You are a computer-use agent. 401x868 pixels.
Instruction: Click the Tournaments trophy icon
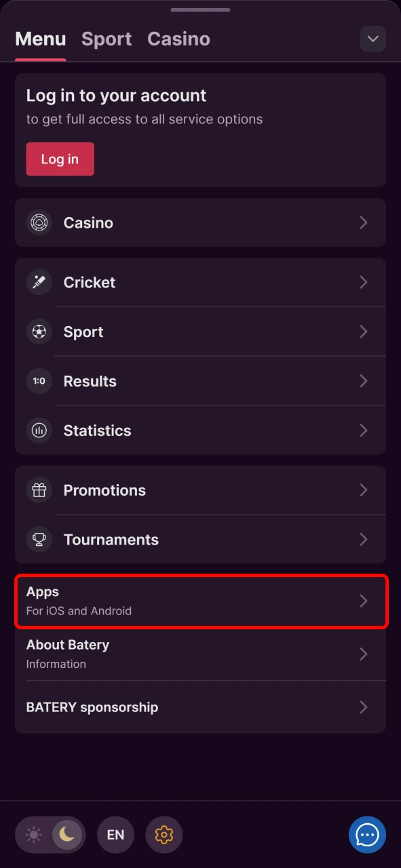click(39, 539)
